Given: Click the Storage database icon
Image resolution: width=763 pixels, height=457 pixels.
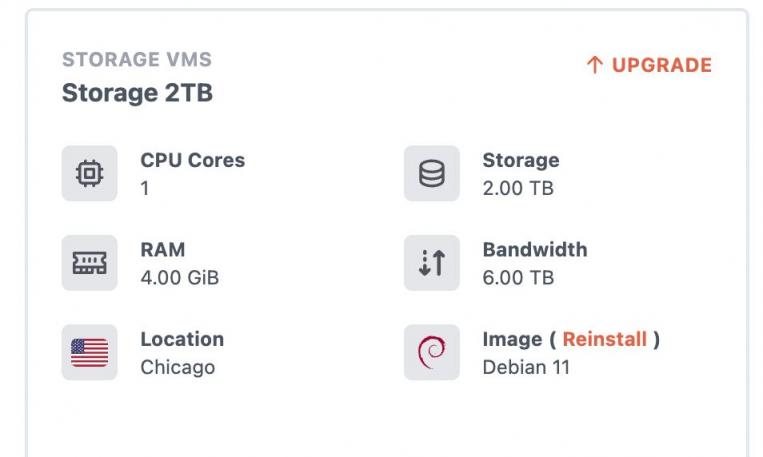Looking at the screenshot, I should (431, 174).
